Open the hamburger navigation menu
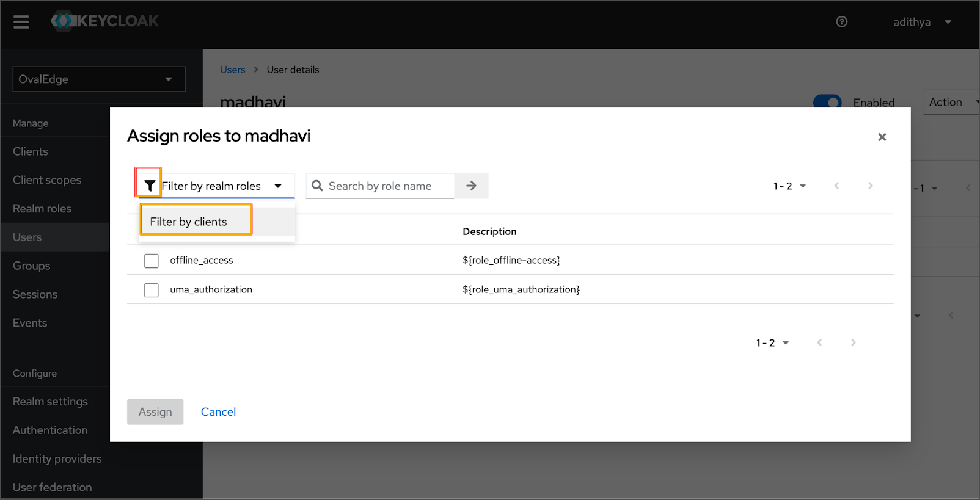 pyautogui.click(x=21, y=22)
